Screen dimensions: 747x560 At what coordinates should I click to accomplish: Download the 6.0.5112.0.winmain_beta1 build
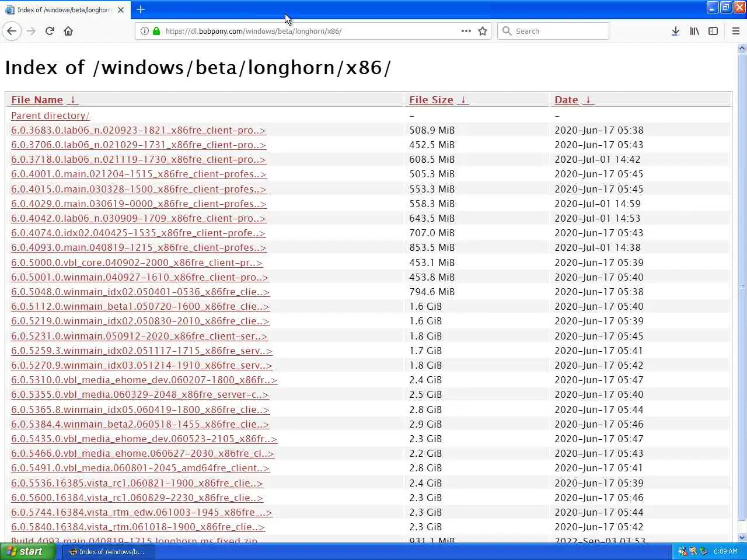140,306
